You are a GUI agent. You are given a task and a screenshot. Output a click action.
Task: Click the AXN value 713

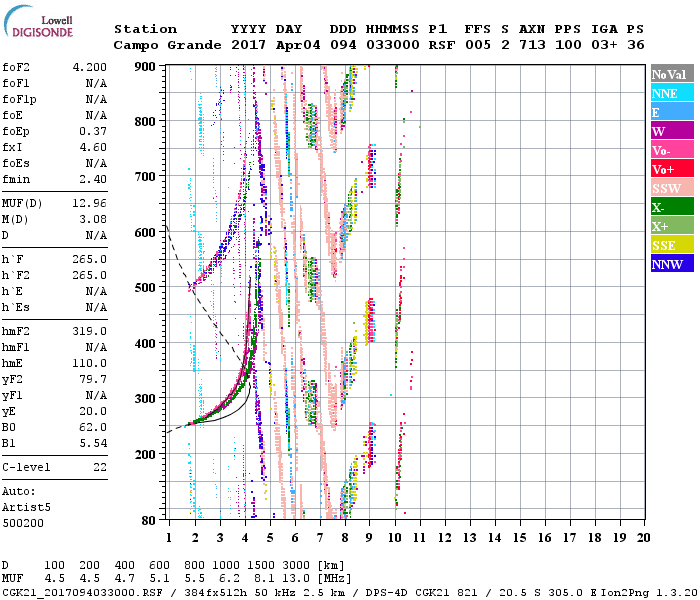[x=532, y=45]
